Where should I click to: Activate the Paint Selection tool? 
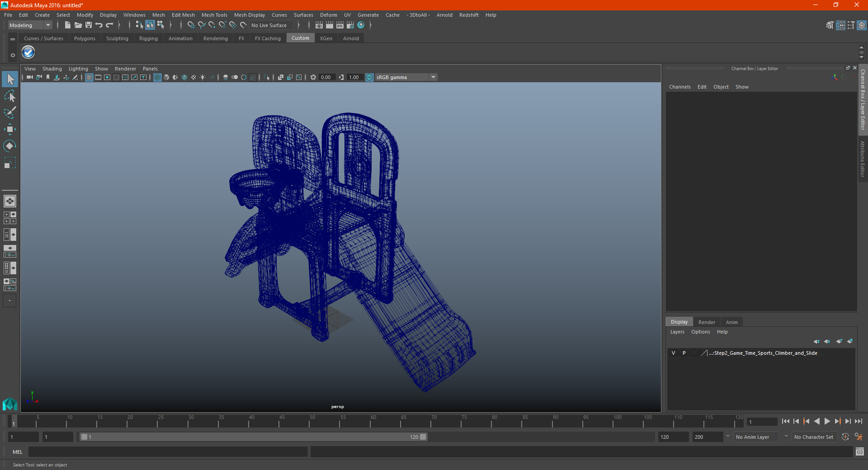pos(9,113)
